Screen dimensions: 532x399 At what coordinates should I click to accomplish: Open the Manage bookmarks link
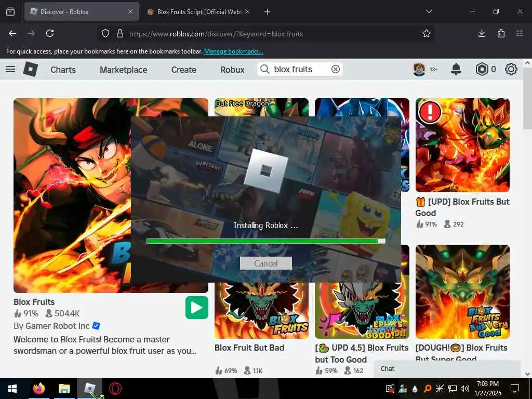tap(233, 51)
